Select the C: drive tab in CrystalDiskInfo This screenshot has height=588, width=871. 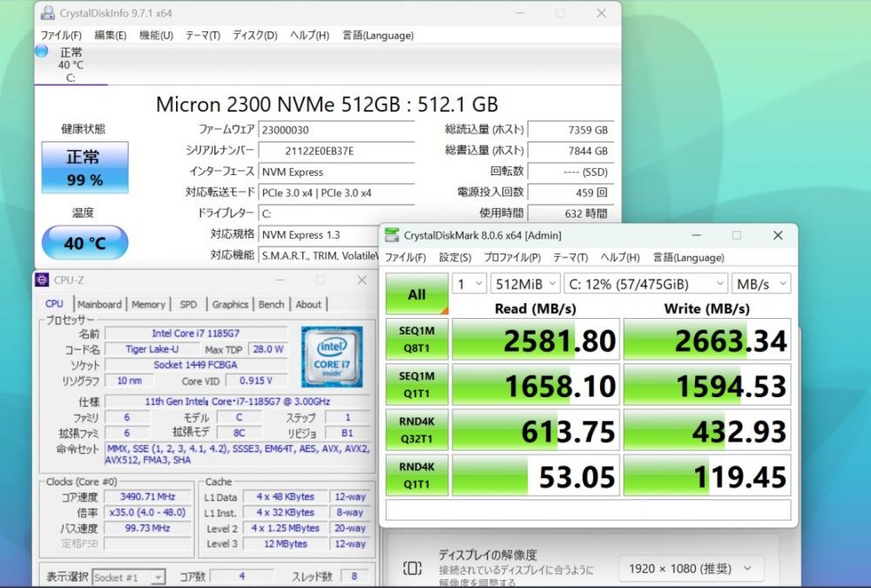71,65
